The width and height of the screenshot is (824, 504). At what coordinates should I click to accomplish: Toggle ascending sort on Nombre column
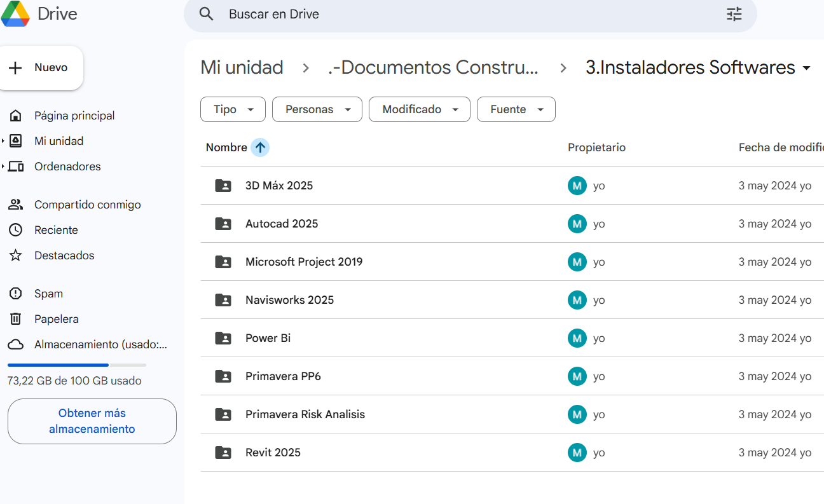pyautogui.click(x=260, y=147)
